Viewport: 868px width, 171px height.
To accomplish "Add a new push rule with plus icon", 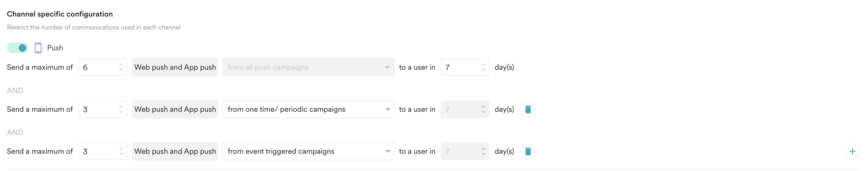I will (853, 151).
